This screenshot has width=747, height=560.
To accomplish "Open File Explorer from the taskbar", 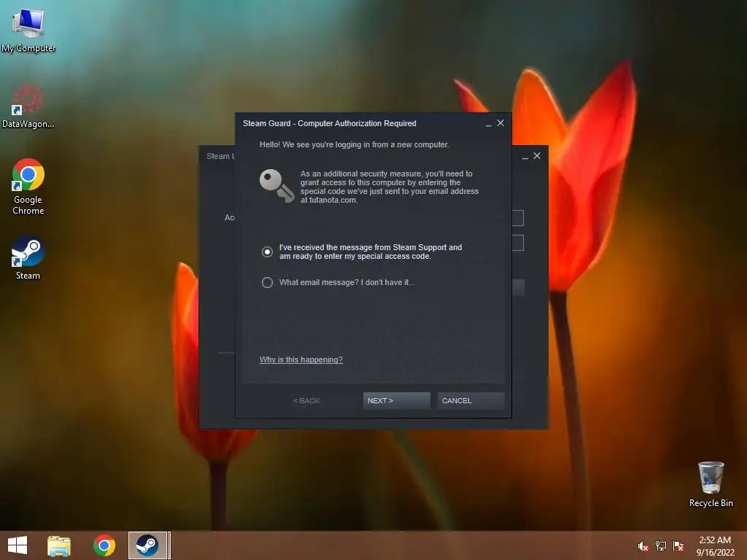I will 59,545.
